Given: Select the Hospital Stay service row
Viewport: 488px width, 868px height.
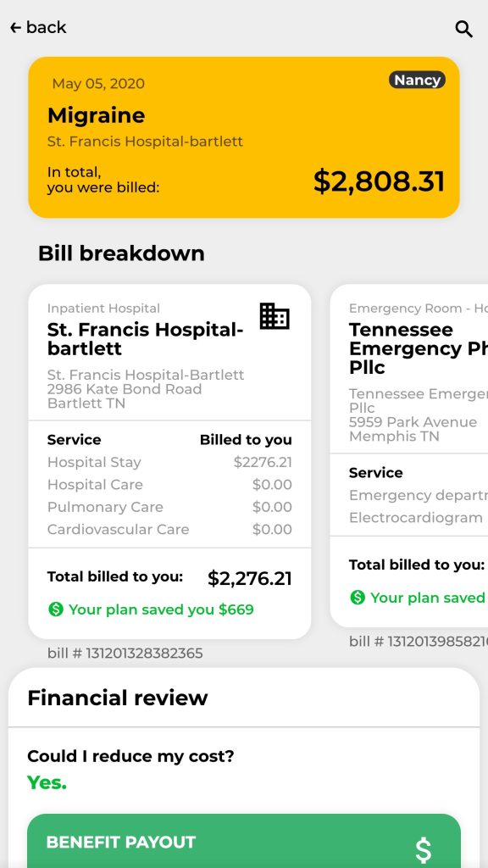Looking at the screenshot, I should click(169, 462).
